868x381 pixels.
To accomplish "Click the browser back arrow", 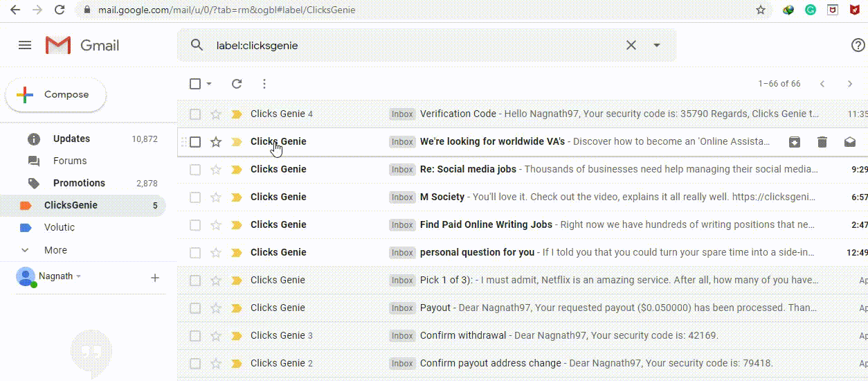I will point(15,10).
